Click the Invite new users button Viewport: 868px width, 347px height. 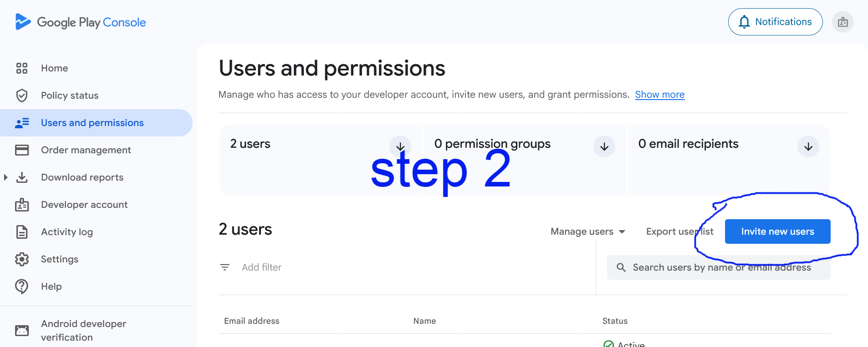777,231
